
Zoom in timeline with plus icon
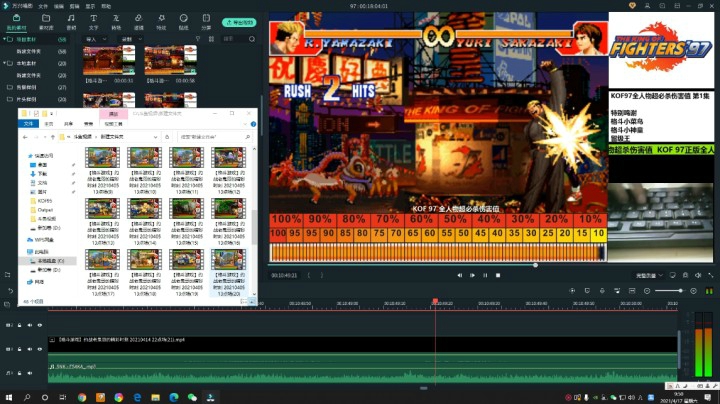(x=693, y=291)
